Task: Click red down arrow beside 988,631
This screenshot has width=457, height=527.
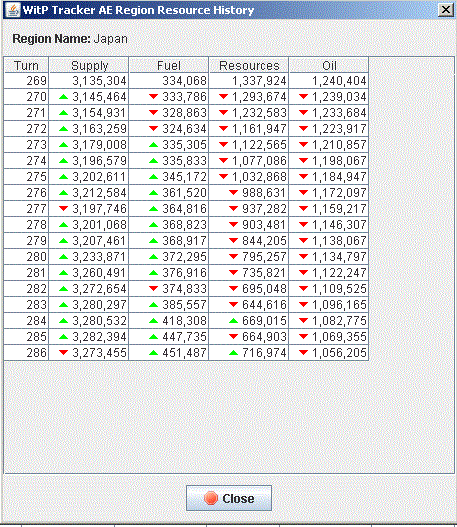Action: click(233, 193)
